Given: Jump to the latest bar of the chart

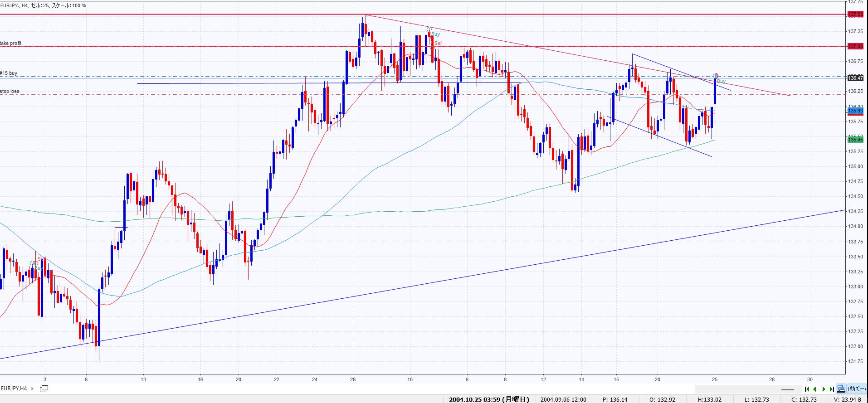Looking at the screenshot, I should (832, 389).
